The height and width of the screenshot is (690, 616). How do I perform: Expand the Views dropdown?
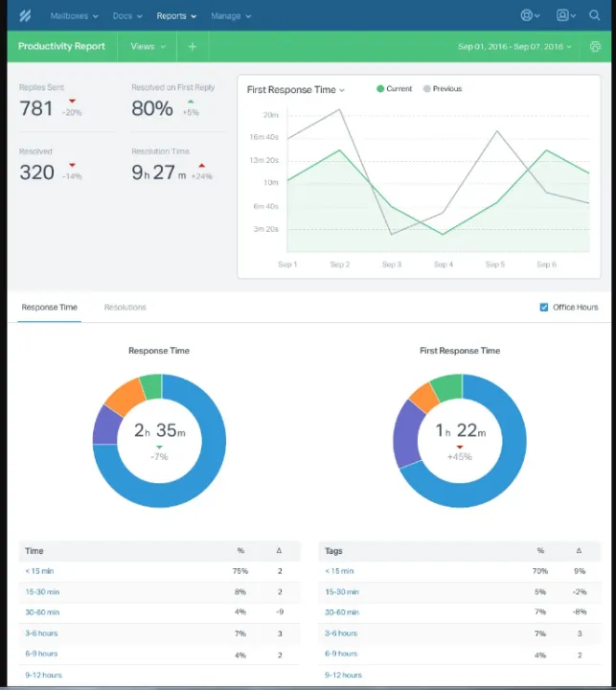pyautogui.click(x=148, y=46)
